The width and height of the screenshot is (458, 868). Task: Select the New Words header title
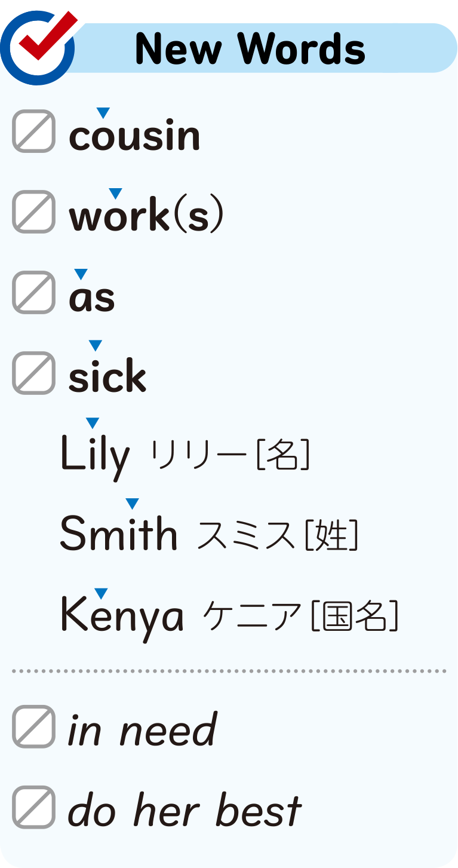coord(250,48)
